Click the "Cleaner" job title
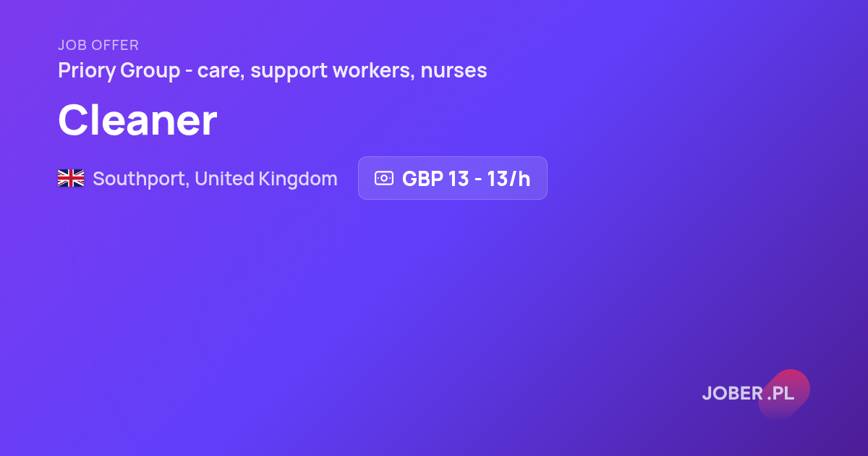The height and width of the screenshot is (456, 868). tap(137, 120)
